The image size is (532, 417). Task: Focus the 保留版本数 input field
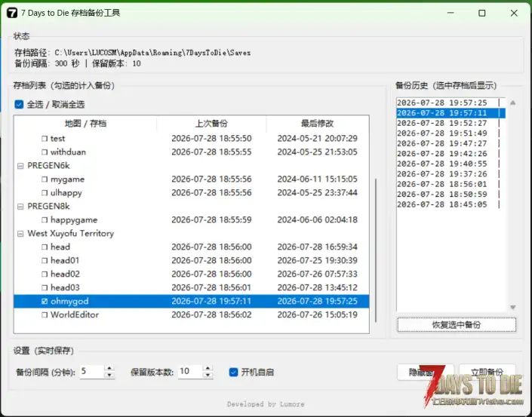(x=191, y=372)
